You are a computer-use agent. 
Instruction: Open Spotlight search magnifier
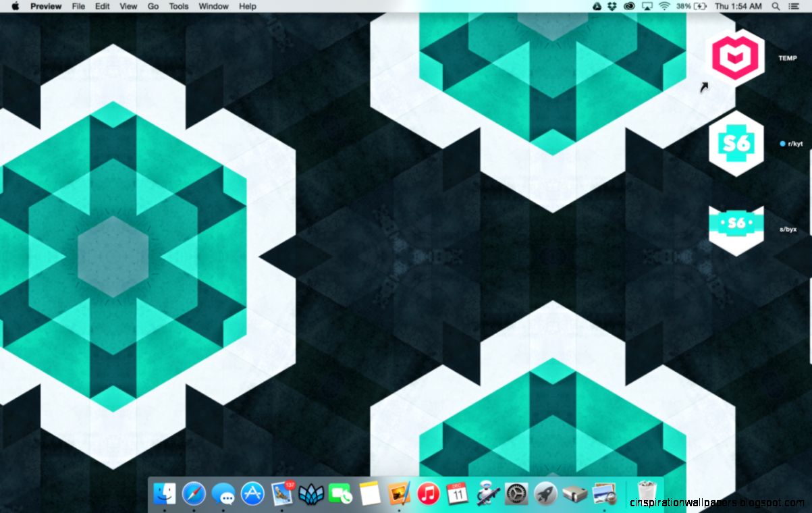pos(776,6)
